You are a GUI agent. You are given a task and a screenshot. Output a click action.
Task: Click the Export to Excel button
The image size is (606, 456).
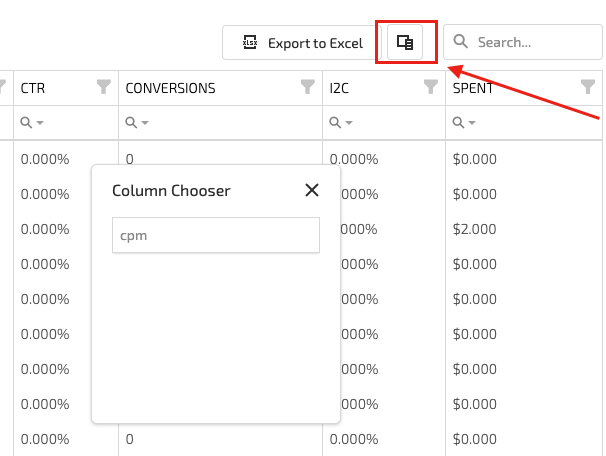tap(302, 43)
